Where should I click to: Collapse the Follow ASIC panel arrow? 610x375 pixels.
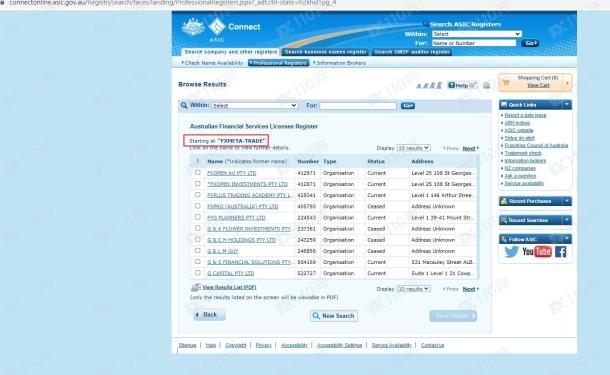click(567, 239)
